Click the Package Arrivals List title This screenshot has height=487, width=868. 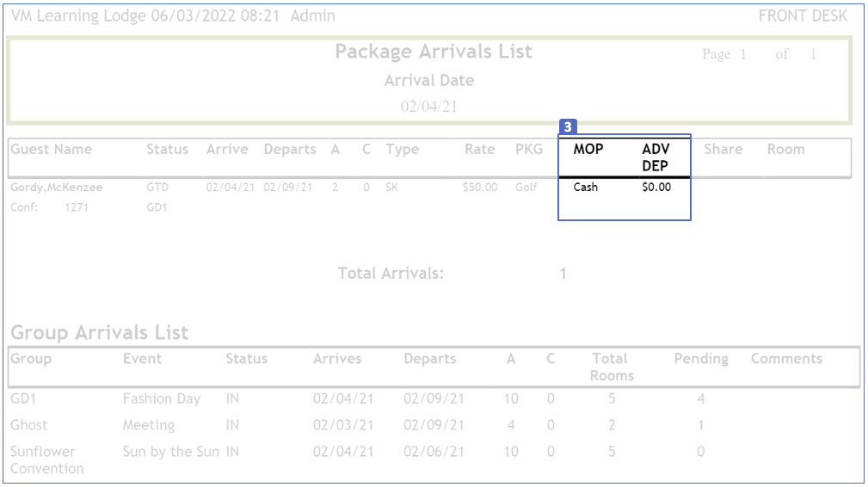point(434,52)
